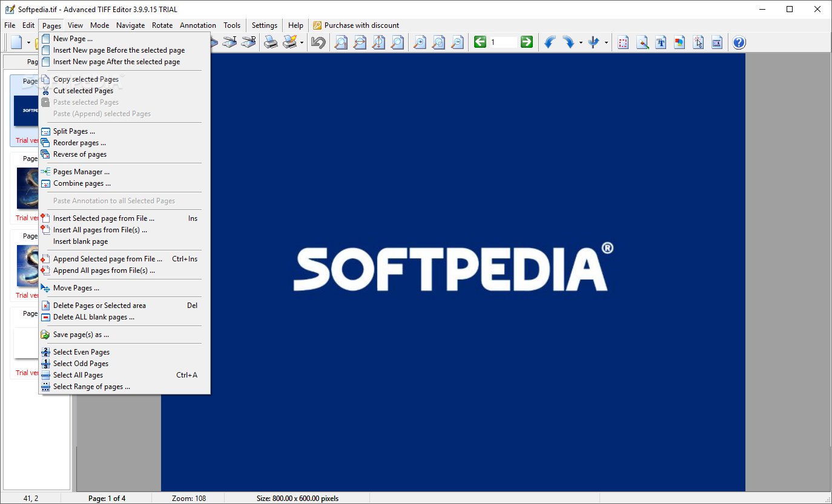This screenshot has height=504, width=832.
Task: Choose Select Range of pages...
Action: (x=125, y=387)
